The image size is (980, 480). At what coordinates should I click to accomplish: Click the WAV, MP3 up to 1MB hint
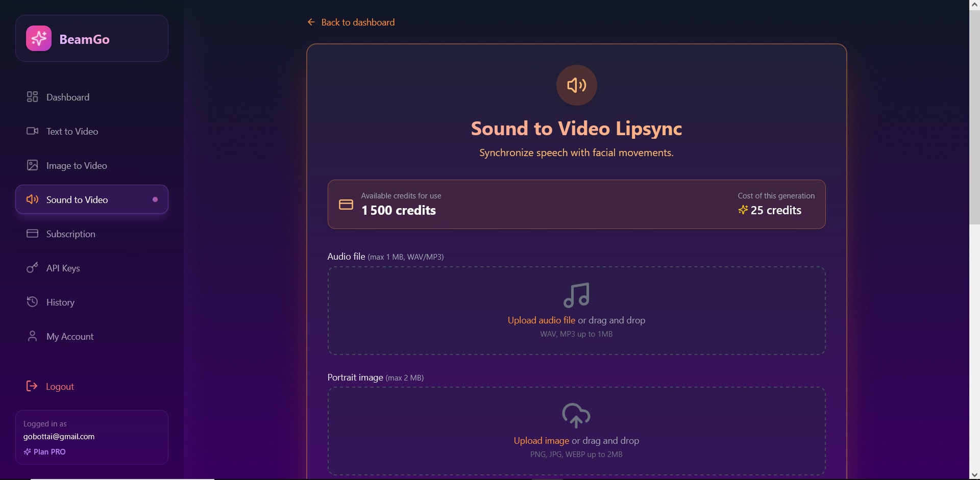click(x=576, y=334)
